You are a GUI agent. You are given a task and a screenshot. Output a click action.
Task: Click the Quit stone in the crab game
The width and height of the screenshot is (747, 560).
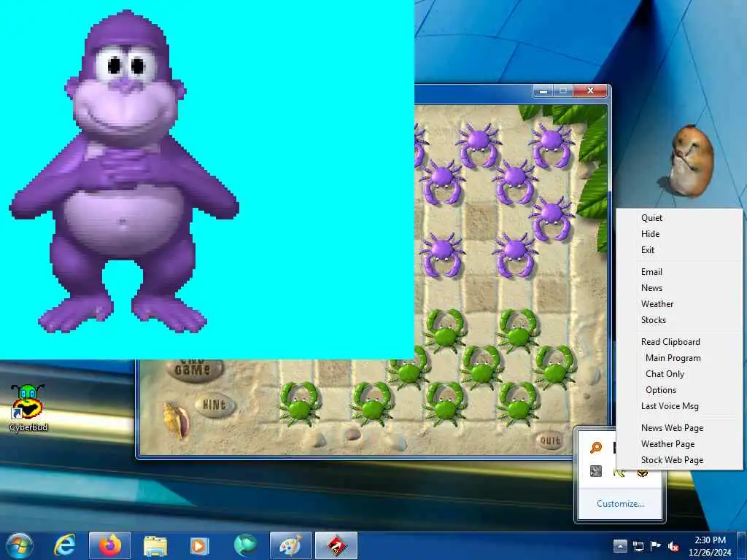(549, 440)
